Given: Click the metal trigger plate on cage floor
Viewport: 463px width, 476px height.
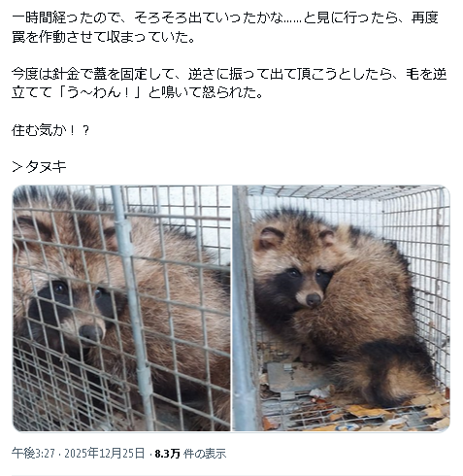Looking at the screenshot, I should 292,377.
